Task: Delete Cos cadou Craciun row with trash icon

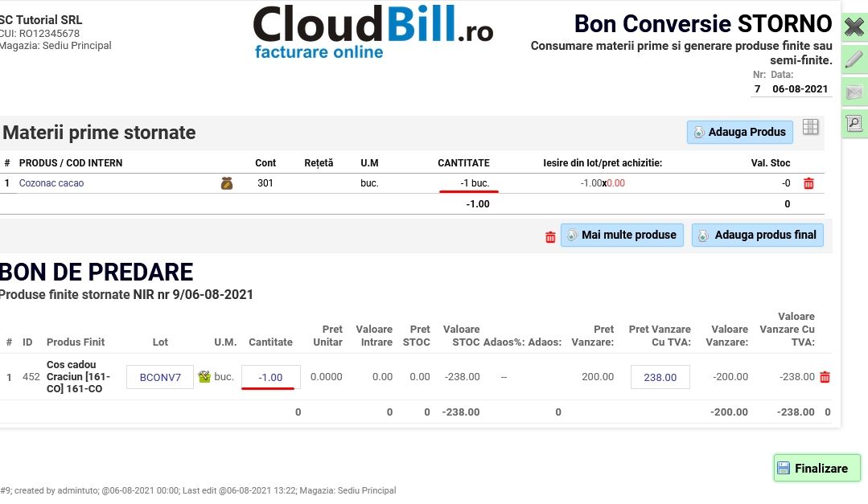Action: (x=825, y=377)
